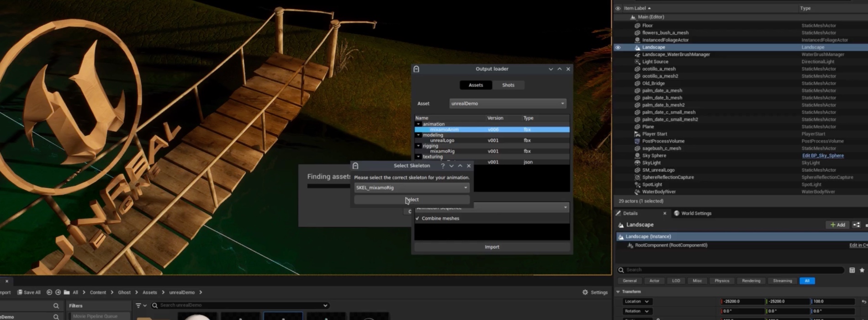Open the World Settings tab
The image size is (868, 320).
point(696,213)
